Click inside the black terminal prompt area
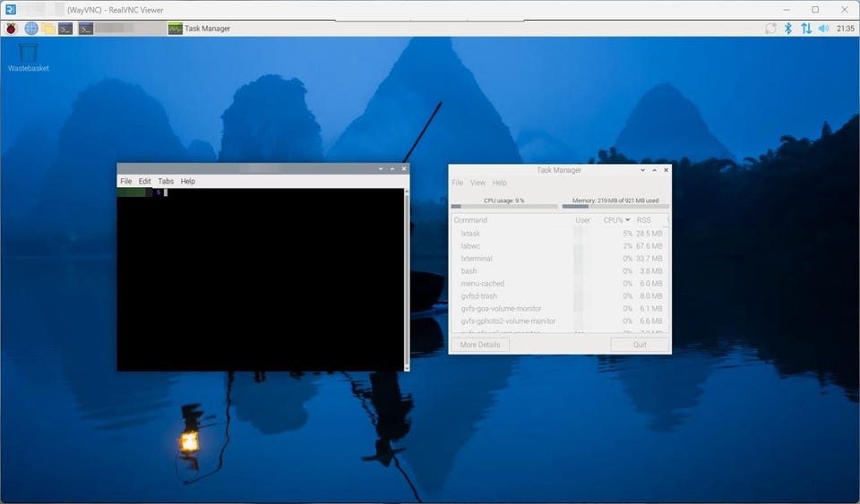The height and width of the screenshot is (504, 860). pyautogui.click(x=261, y=279)
